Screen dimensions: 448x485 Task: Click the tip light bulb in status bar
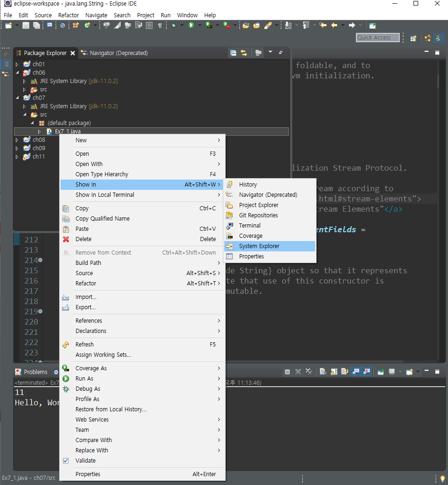442,478
